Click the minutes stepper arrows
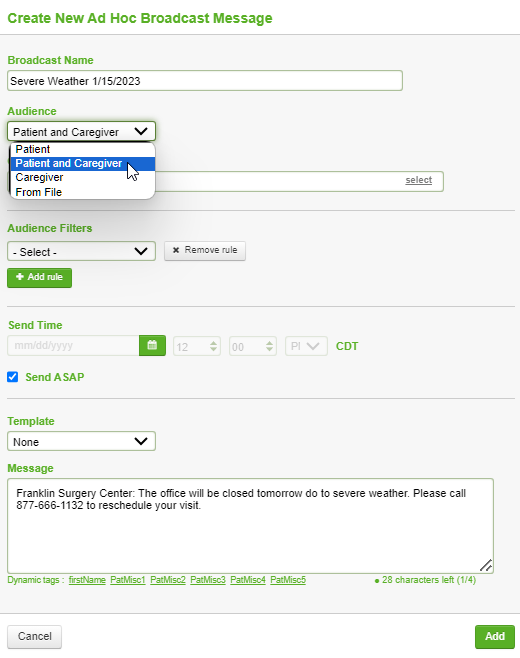This screenshot has height=658, width=520. [x=269, y=346]
